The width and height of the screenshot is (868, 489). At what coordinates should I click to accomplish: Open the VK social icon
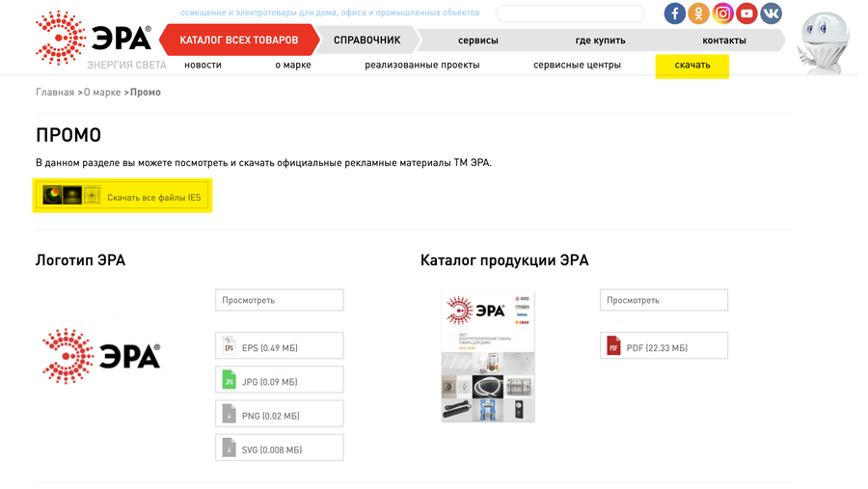coord(772,14)
